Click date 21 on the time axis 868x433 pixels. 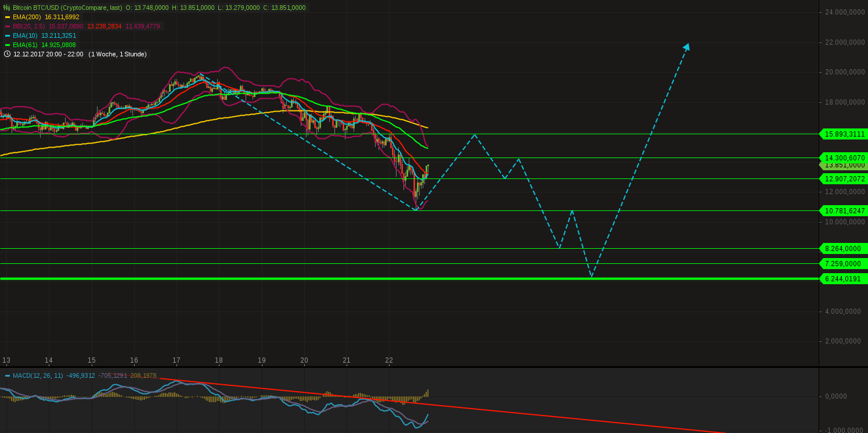pos(347,360)
